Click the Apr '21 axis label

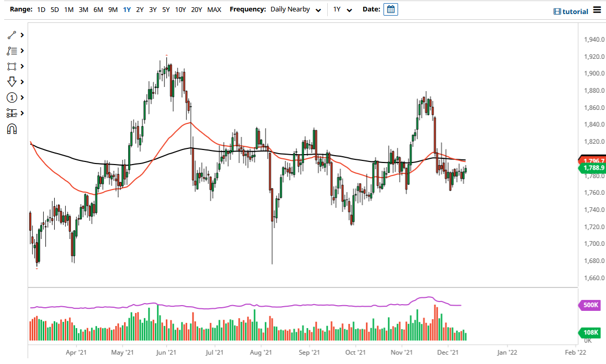(76, 353)
